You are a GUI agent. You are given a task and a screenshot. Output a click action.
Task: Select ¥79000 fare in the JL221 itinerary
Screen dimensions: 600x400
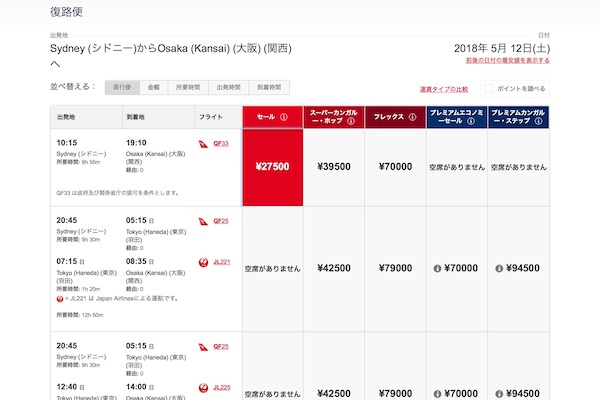click(x=395, y=268)
